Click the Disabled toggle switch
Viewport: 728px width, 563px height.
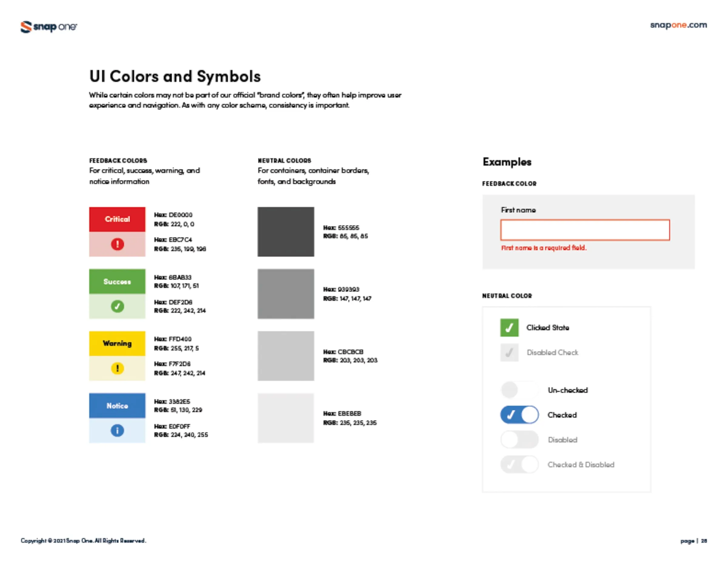[519, 439]
